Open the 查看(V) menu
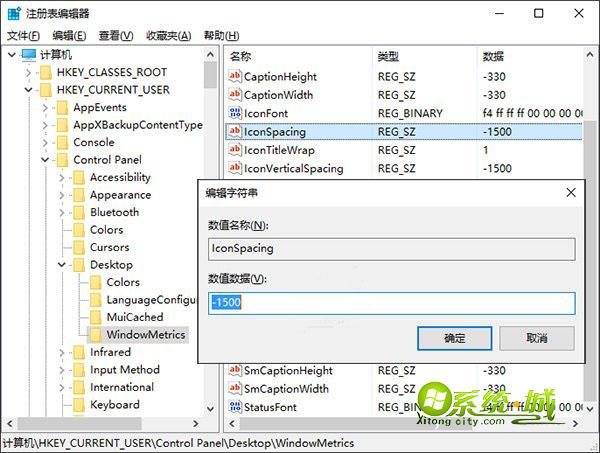Image resolution: width=600 pixels, height=453 pixels. point(116,36)
